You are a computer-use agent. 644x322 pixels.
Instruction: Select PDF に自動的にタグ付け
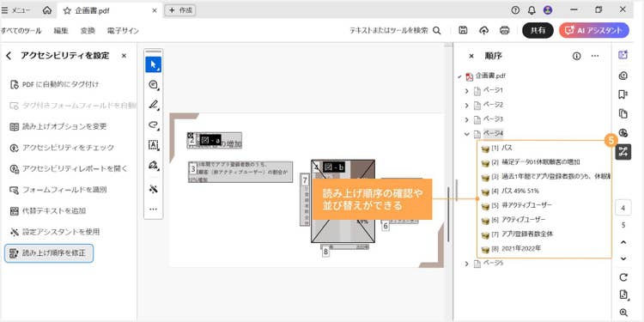point(55,84)
